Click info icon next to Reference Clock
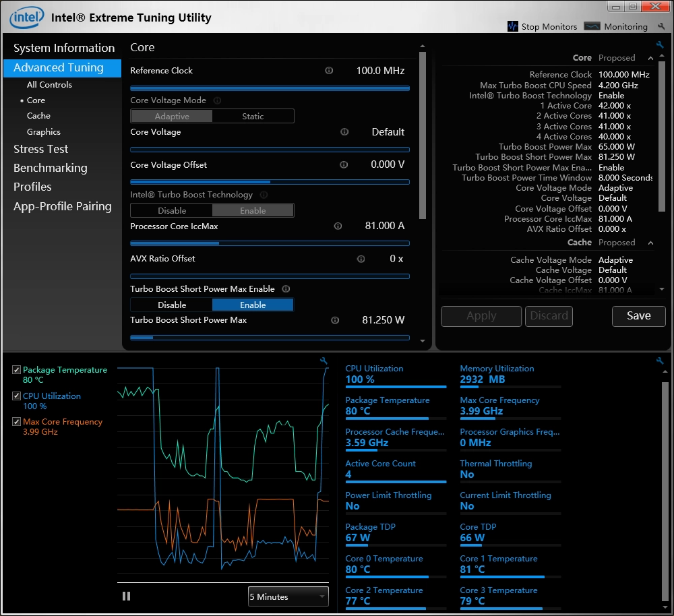The width and height of the screenshot is (674, 616). 329,71
